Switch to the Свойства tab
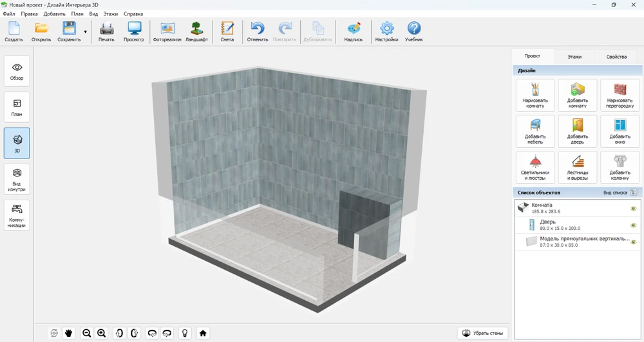 (x=616, y=57)
